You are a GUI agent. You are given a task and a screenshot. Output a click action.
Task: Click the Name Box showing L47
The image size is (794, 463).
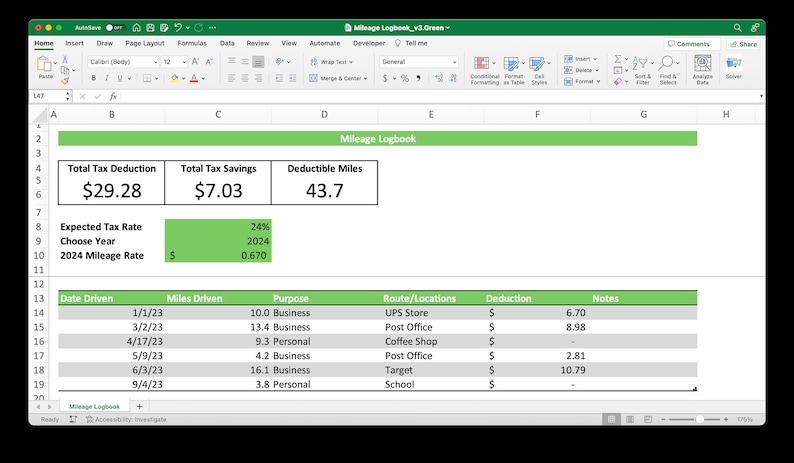click(x=49, y=96)
